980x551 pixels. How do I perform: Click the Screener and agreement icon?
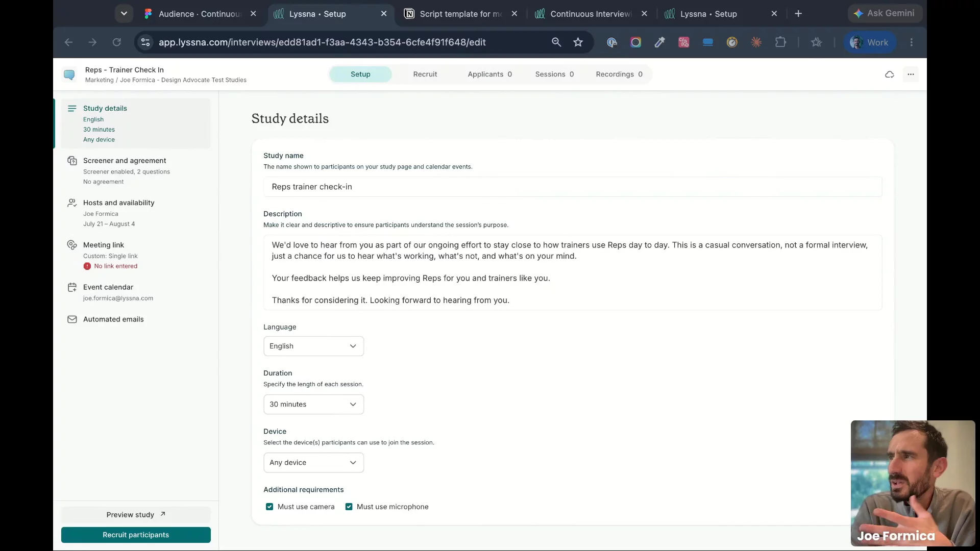[x=72, y=161]
